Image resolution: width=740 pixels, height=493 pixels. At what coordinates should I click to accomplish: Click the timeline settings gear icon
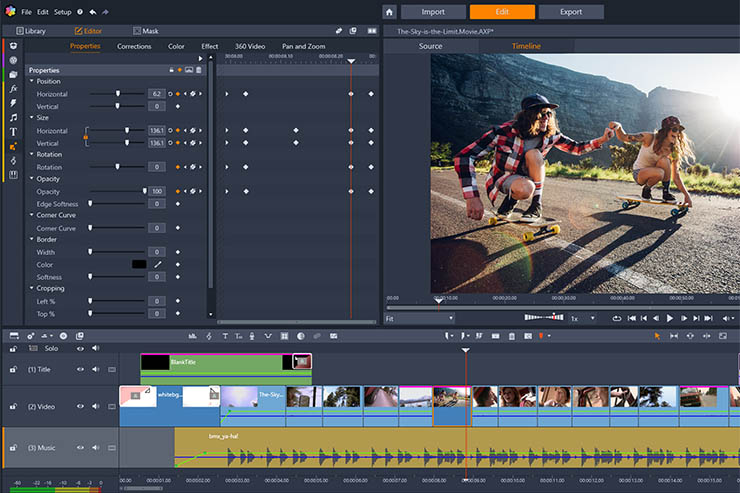(x=30, y=336)
